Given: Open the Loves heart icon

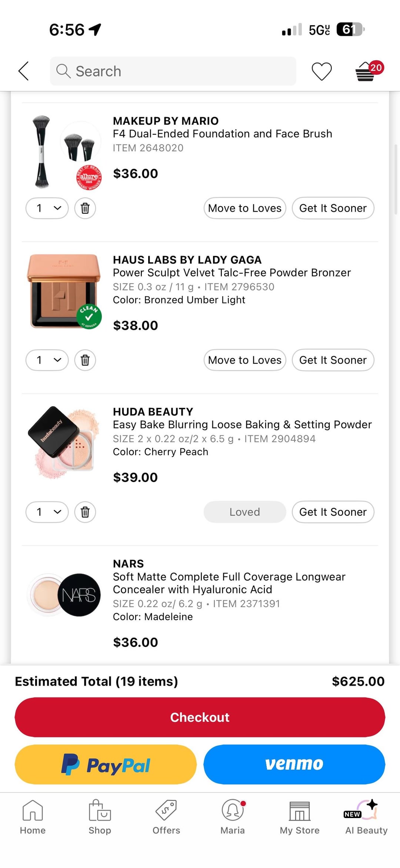Looking at the screenshot, I should point(321,71).
